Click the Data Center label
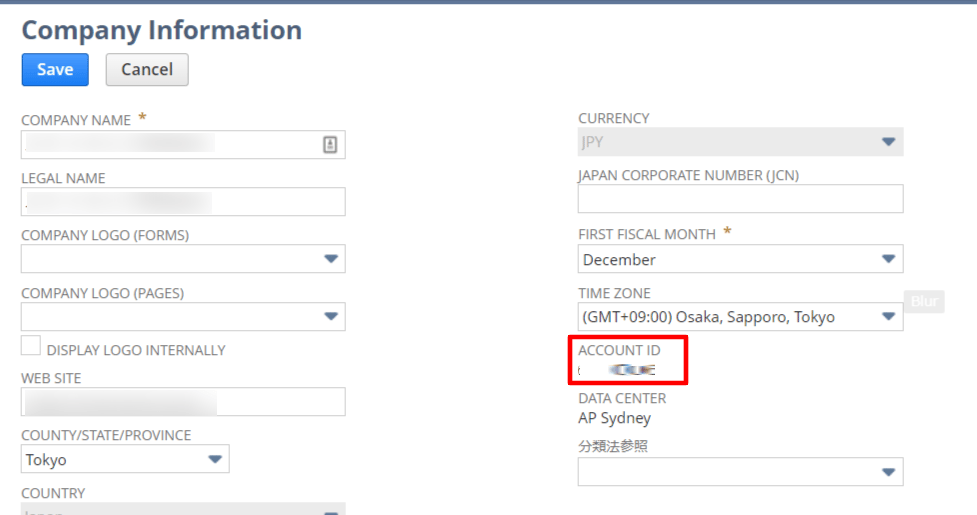 [622, 399]
